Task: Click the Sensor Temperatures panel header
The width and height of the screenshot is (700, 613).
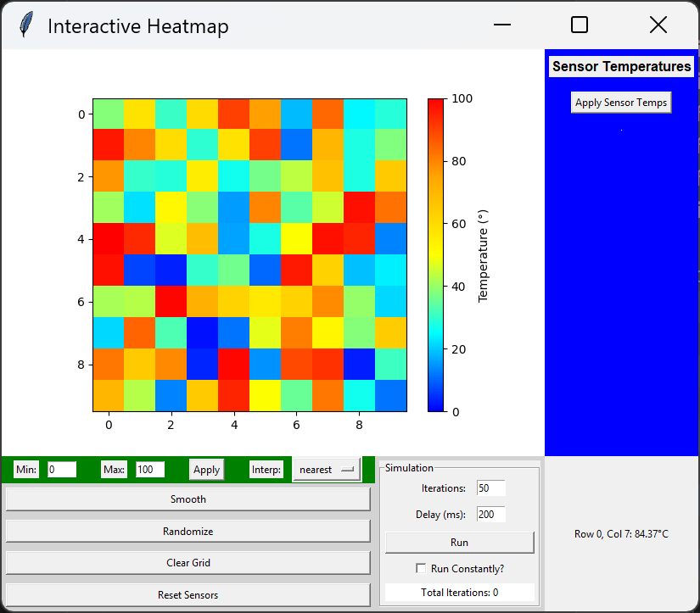Action: click(620, 66)
